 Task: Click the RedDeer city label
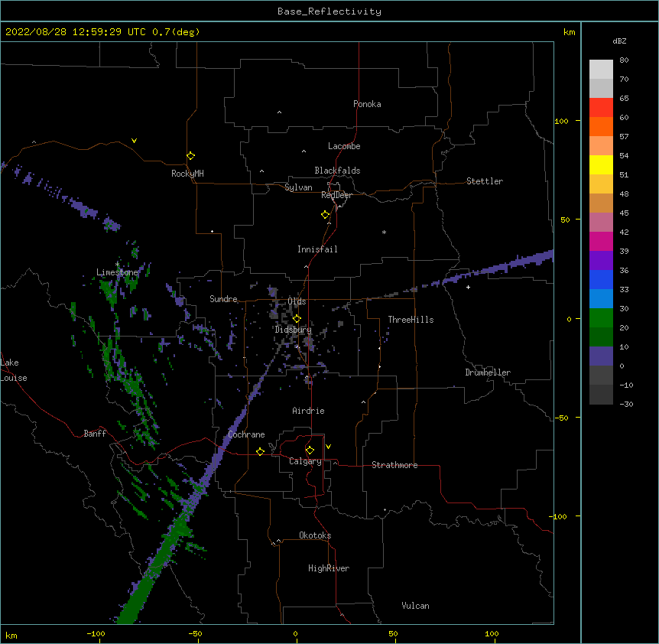click(336, 195)
